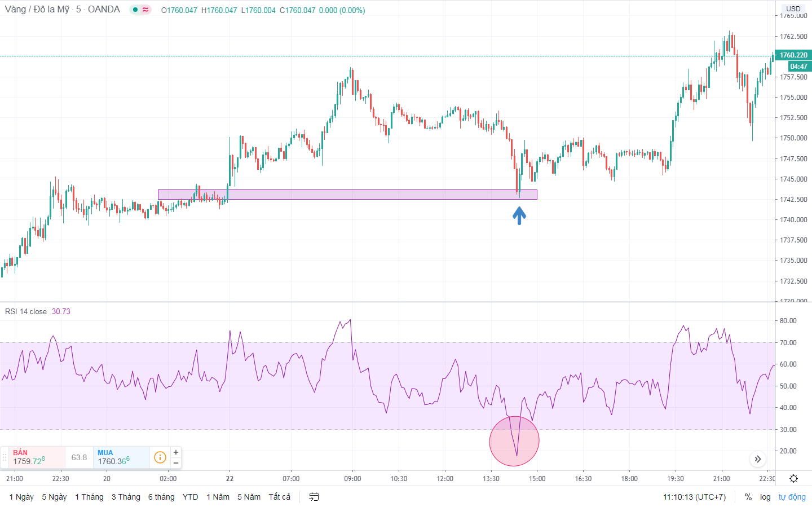Viewport: 812px width, 507px height.
Task: Select the 6 tháng time range
Action: click(x=161, y=497)
